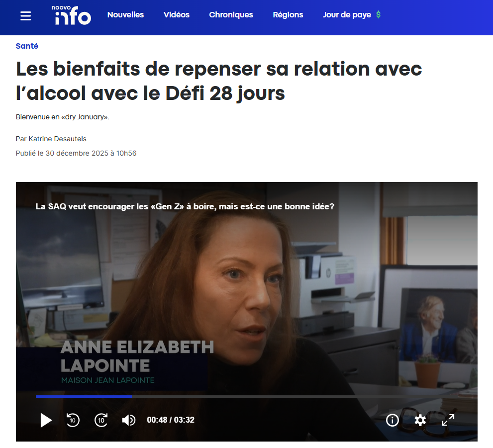
Task: Go to Chroniques section
Action: coord(231,15)
